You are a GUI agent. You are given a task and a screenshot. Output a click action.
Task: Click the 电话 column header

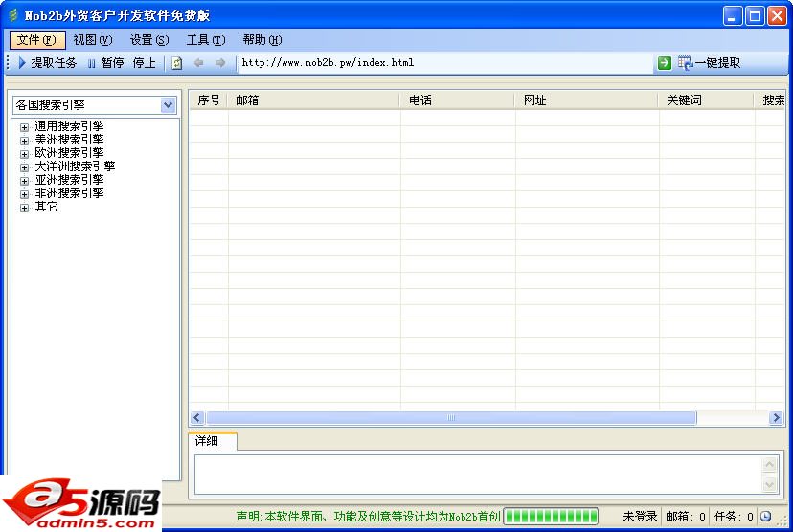click(458, 100)
